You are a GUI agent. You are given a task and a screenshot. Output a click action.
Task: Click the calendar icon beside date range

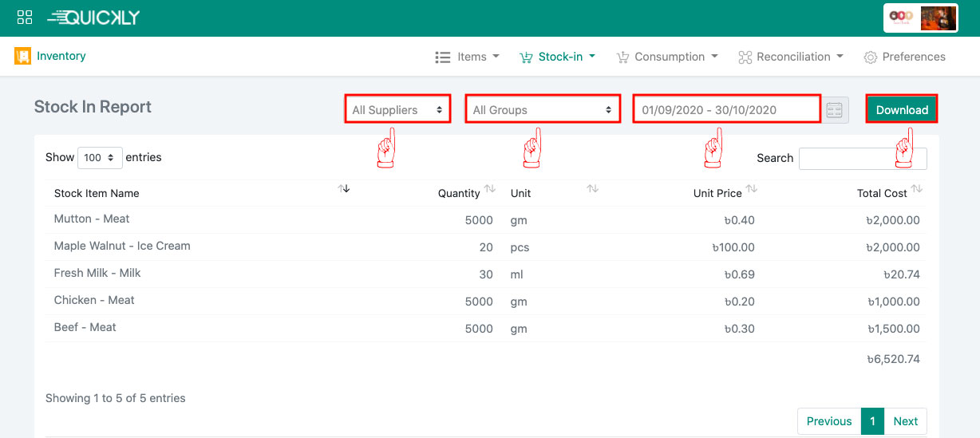(x=836, y=110)
